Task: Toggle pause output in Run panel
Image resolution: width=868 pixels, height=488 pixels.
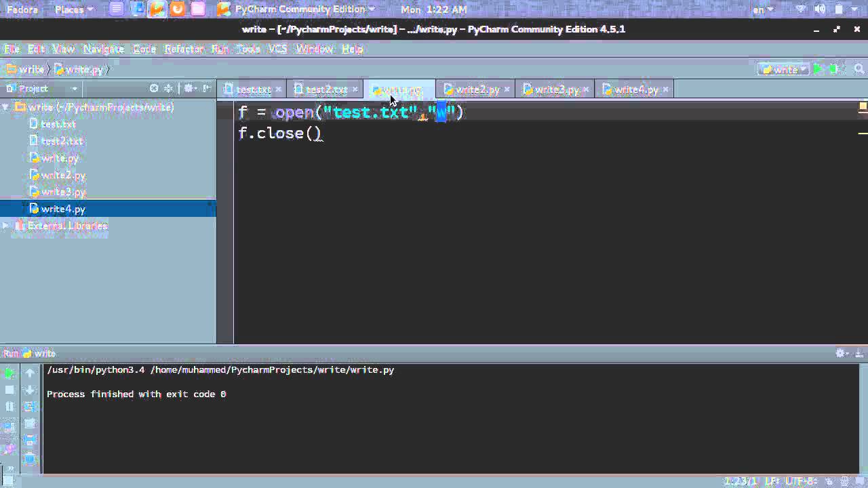Action: click(9, 407)
